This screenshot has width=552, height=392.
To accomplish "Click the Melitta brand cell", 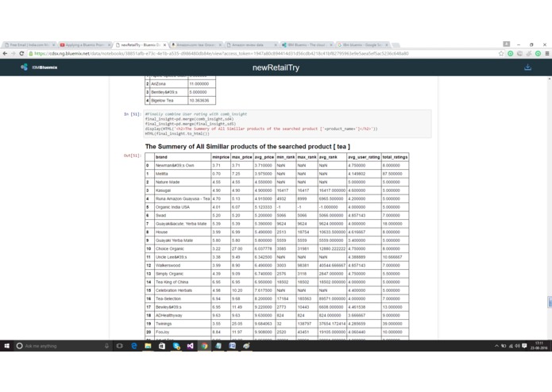I will point(183,174).
